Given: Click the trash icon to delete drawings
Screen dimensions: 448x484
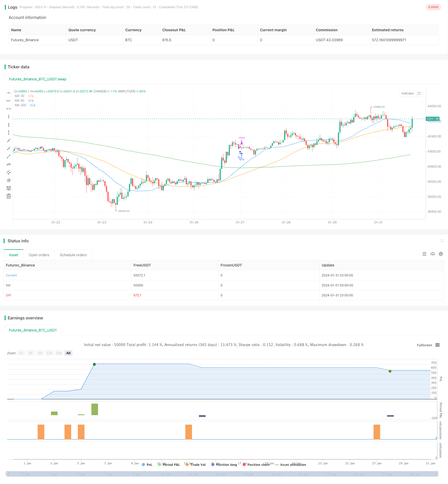Looking at the screenshot, I should click(9, 196).
